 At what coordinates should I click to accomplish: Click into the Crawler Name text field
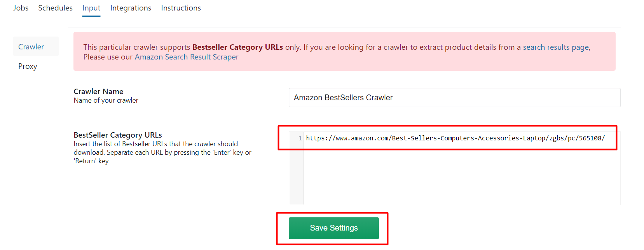[x=454, y=98]
